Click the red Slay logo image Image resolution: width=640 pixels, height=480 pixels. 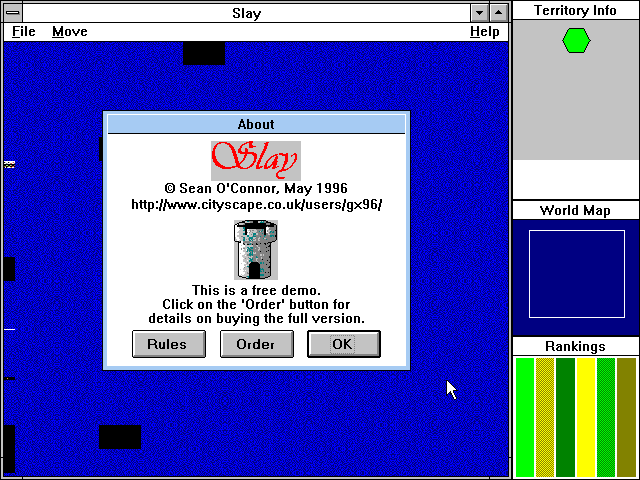pyautogui.click(x=256, y=160)
